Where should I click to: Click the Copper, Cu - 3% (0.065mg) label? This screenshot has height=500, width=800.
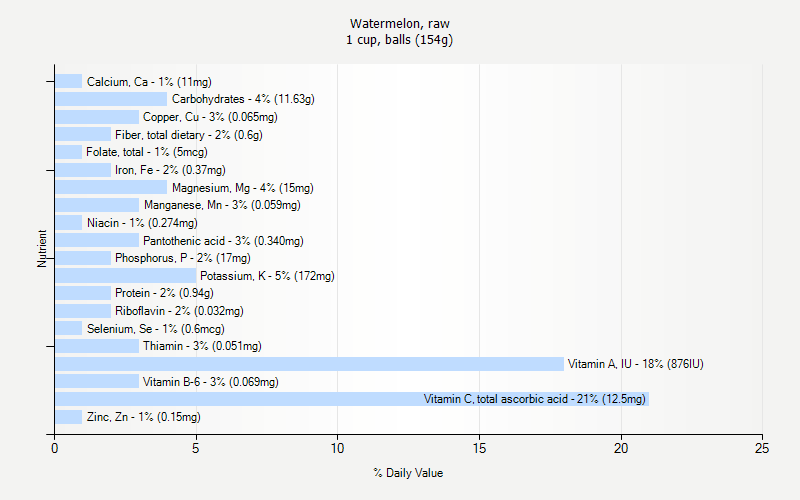210,117
